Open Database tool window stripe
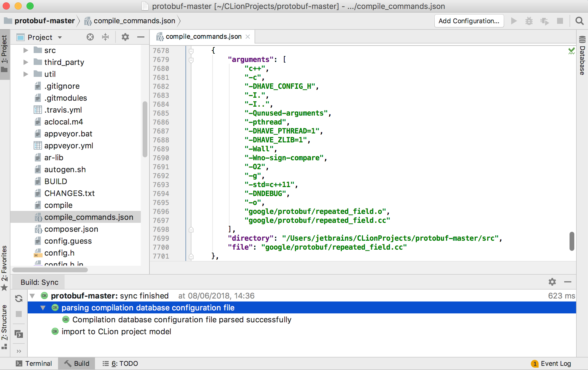Image resolution: width=588 pixels, height=370 pixels. (x=582, y=56)
